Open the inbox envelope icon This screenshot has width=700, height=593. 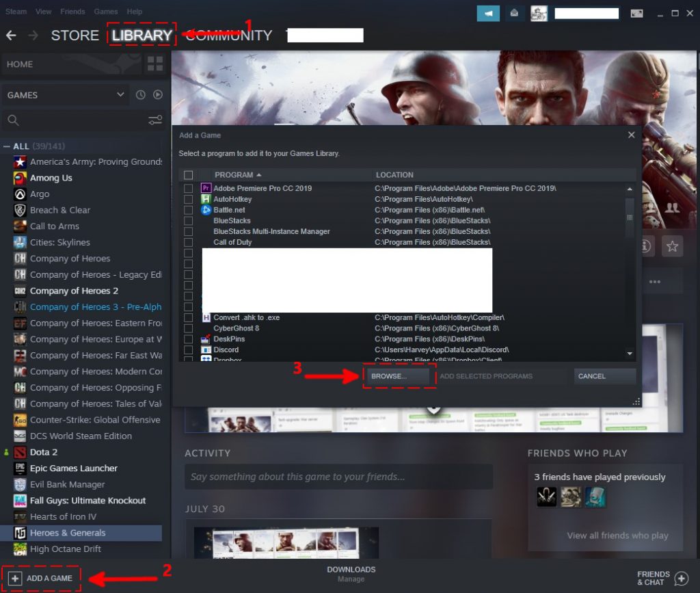(514, 14)
